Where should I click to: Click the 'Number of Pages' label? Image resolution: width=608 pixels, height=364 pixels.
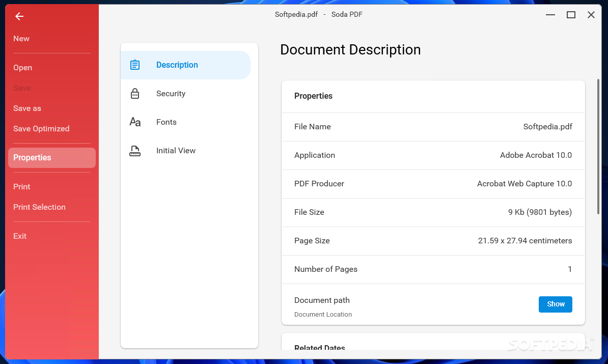tap(326, 269)
